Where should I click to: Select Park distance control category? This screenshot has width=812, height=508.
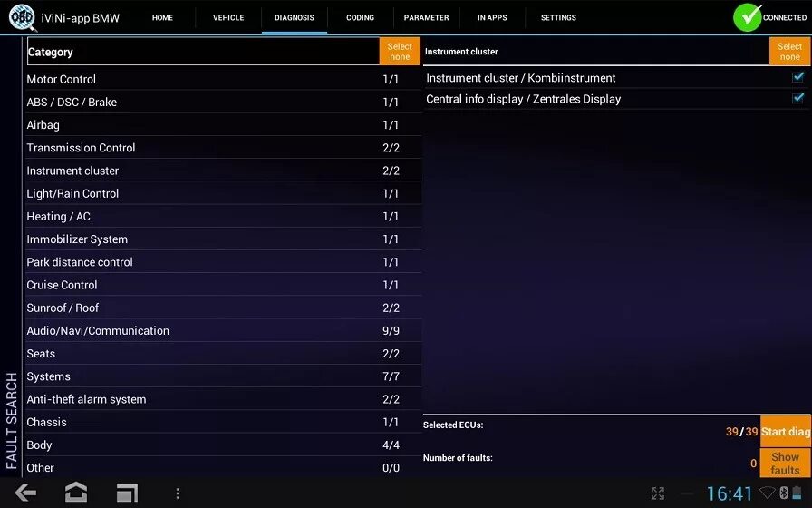(223, 262)
